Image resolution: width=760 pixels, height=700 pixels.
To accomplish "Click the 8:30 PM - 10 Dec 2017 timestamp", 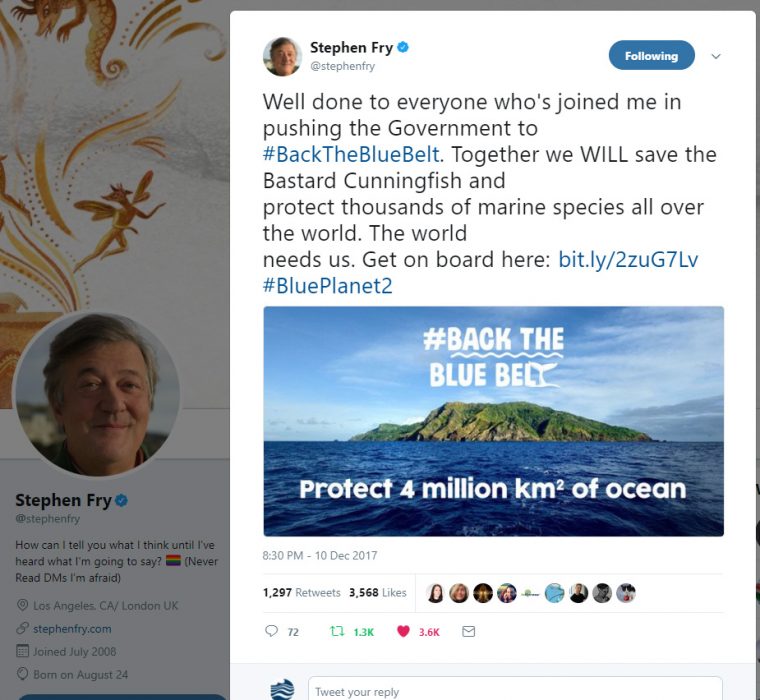I will 320,556.
